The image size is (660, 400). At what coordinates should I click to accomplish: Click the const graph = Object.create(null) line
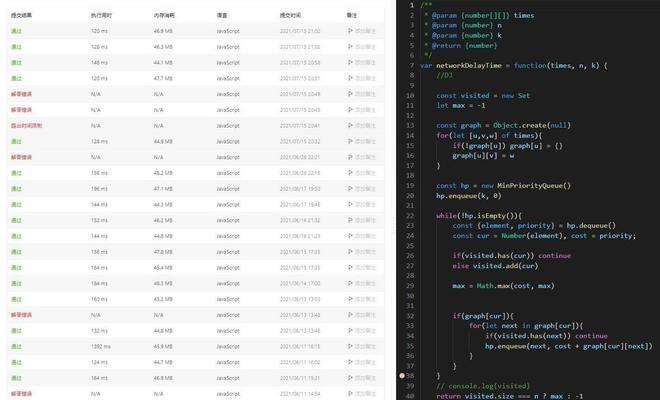503,125
